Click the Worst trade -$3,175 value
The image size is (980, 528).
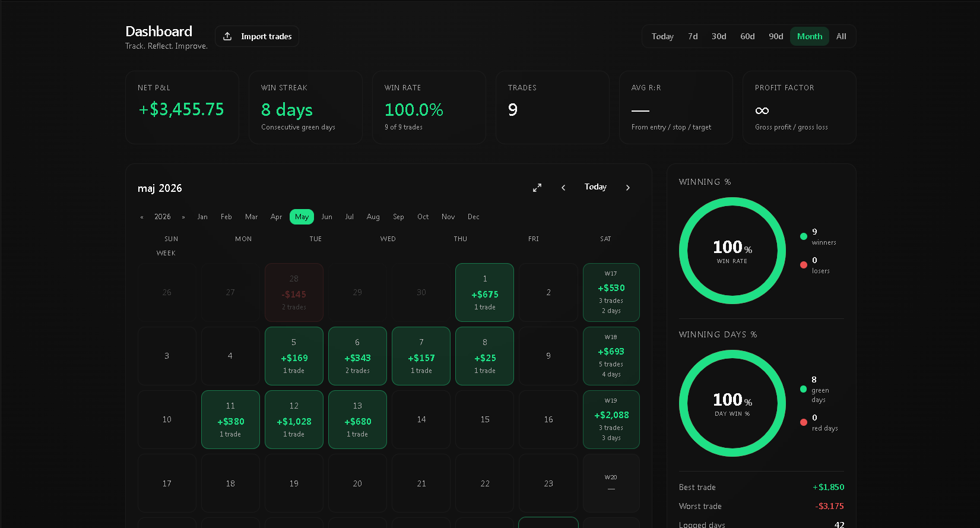point(830,506)
